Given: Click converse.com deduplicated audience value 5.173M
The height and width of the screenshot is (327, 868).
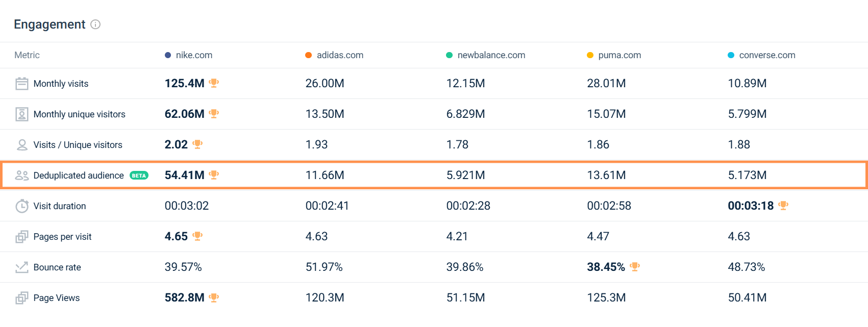Looking at the screenshot, I should 747,175.
